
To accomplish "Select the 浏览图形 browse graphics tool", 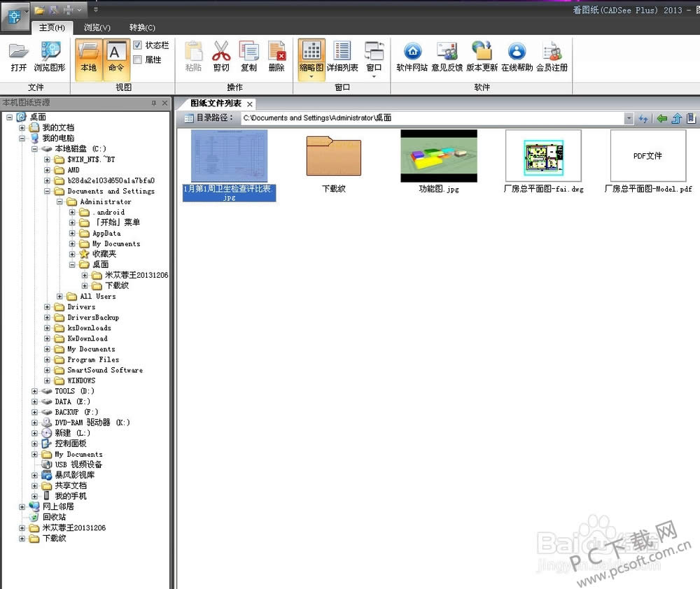I will pyautogui.click(x=49, y=56).
